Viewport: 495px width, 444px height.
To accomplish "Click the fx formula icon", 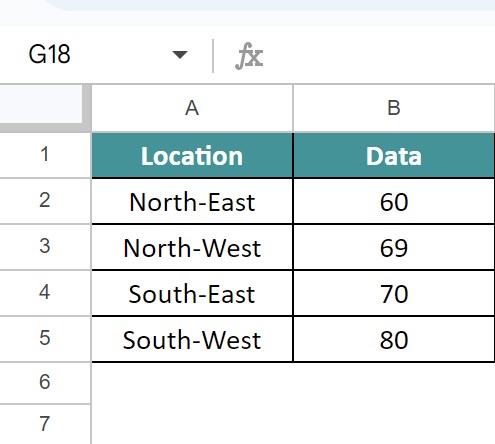I will 249,56.
